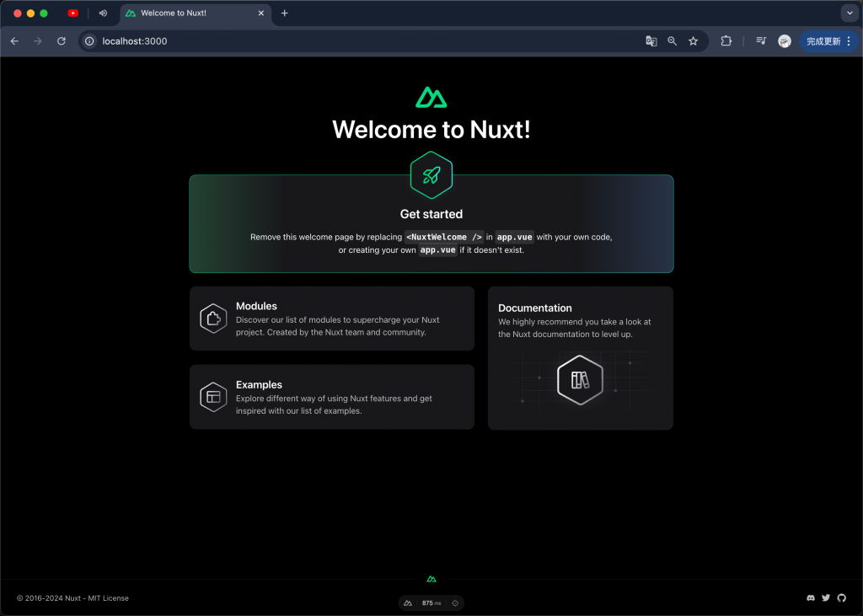The height and width of the screenshot is (616, 863).
Task: Click the Modules puzzle piece icon
Action: (213, 319)
